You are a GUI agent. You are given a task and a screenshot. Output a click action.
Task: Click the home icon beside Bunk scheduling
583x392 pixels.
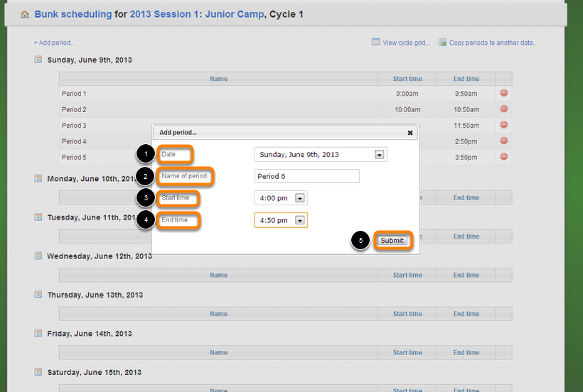(x=25, y=14)
